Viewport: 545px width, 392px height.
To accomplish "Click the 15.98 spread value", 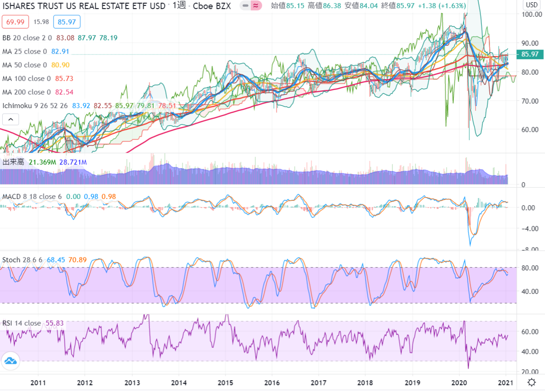I will (41, 21).
